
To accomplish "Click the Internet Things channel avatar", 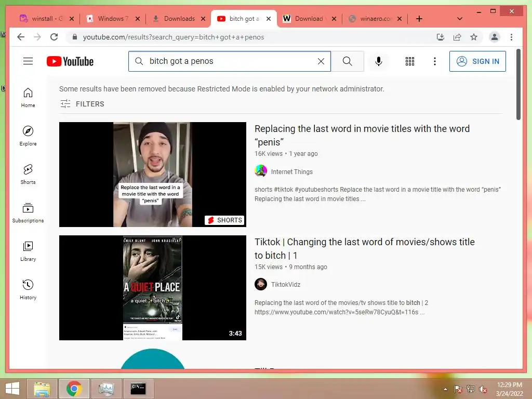I will pyautogui.click(x=261, y=170).
